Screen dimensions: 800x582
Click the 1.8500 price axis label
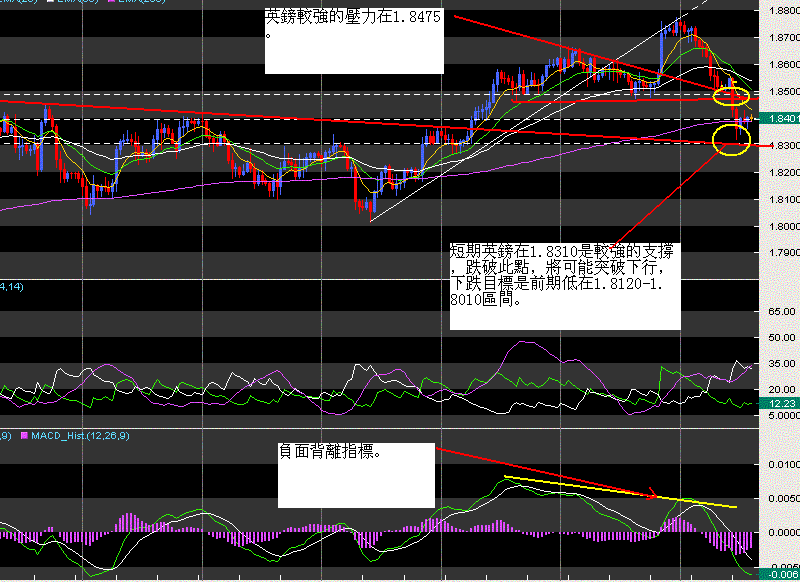(x=784, y=92)
